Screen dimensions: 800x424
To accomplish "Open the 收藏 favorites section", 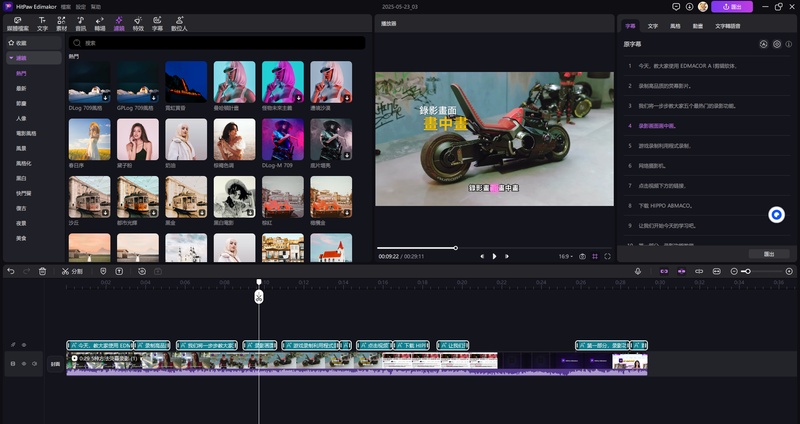I will pos(34,43).
